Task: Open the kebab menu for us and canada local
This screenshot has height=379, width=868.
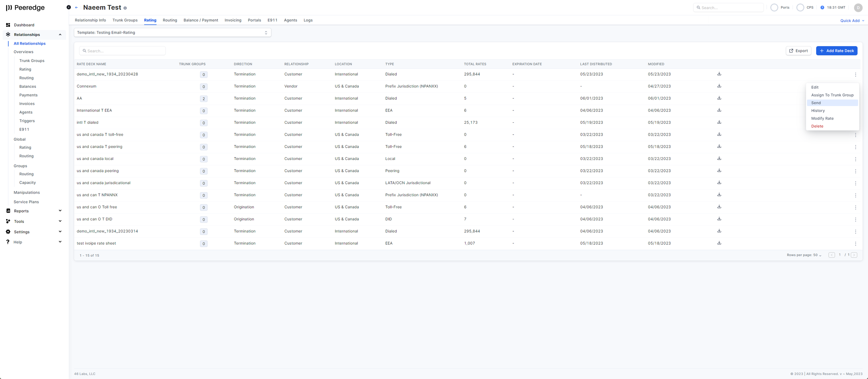Action: 855,159
